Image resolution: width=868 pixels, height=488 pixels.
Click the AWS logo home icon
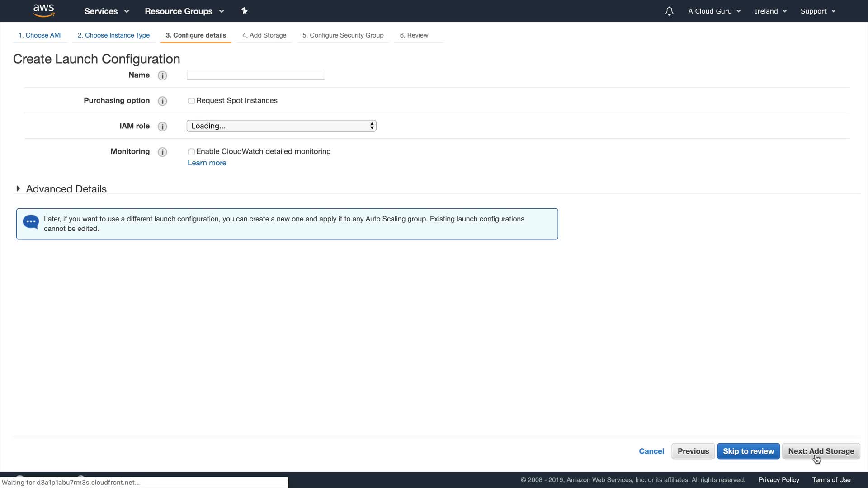[x=43, y=10]
